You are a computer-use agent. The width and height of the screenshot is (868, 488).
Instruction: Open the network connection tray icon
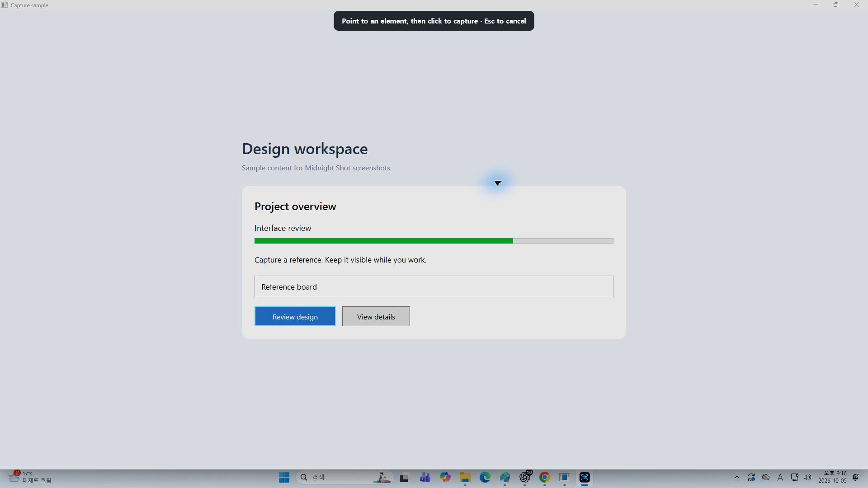tap(794, 477)
